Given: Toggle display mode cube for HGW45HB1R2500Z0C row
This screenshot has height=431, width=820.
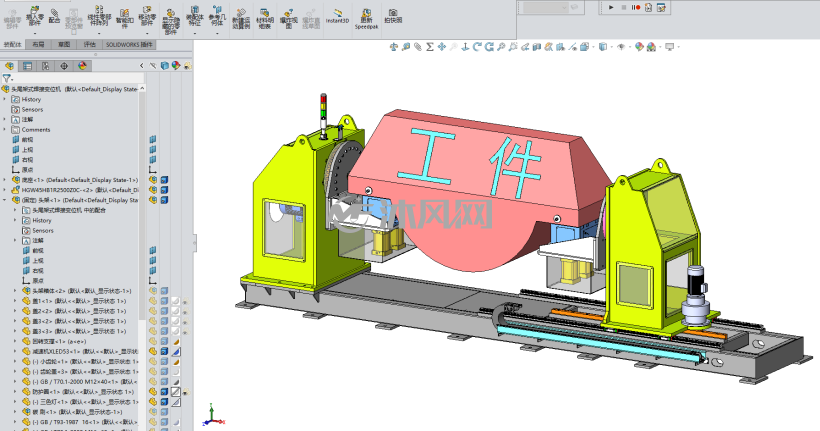Looking at the screenshot, I should (x=164, y=190).
